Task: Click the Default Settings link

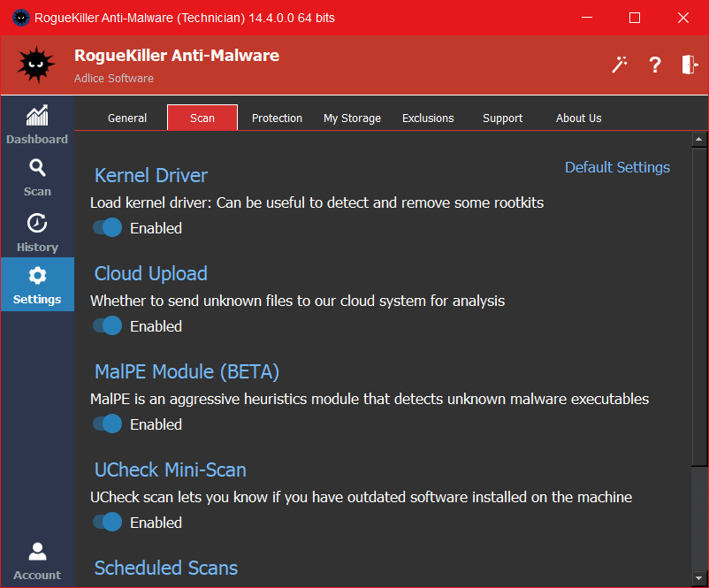Action: click(617, 167)
